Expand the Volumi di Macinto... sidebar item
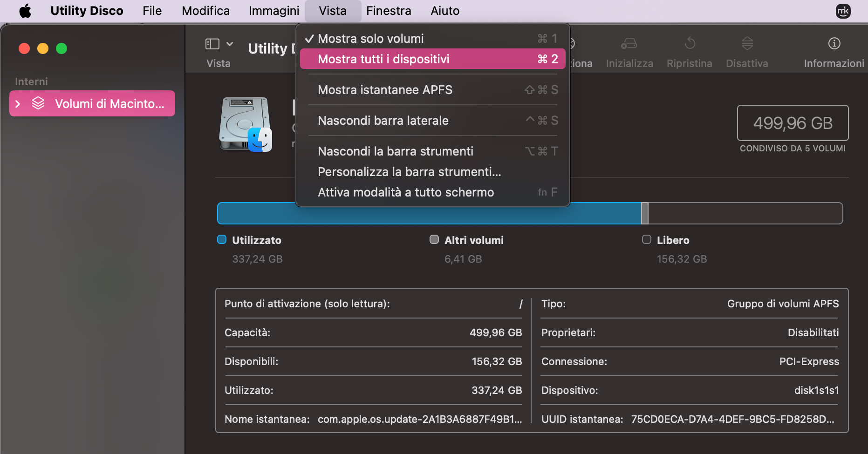 [x=18, y=104]
